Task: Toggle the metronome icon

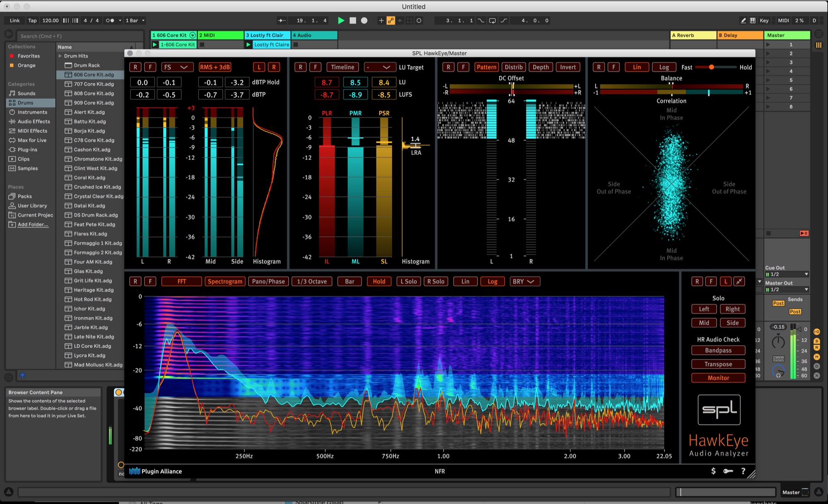Action: (110, 20)
